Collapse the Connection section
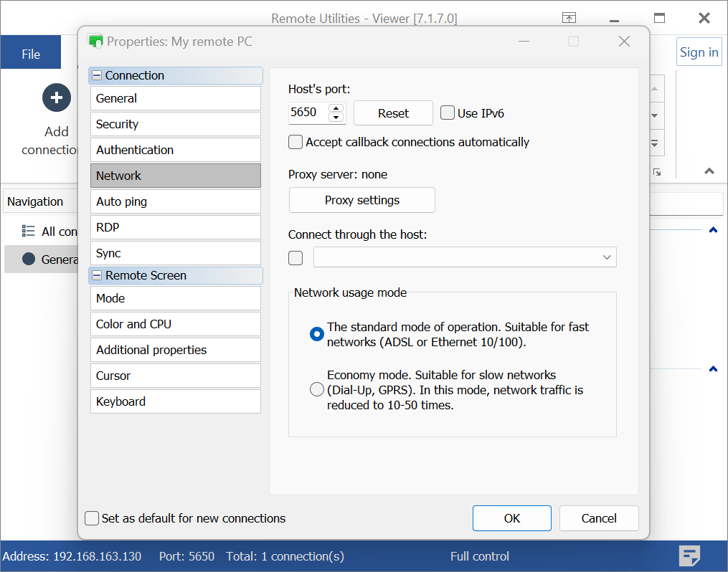 click(x=97, y=75)
